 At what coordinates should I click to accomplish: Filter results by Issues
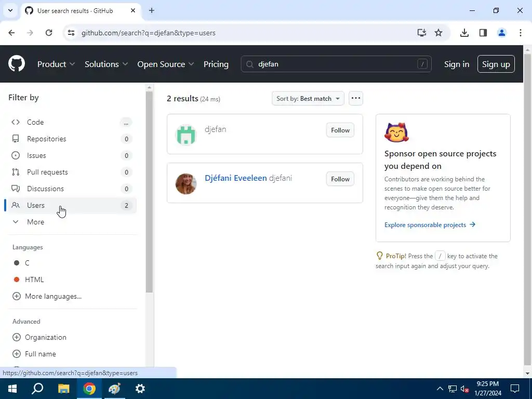click(x=72, y=155)
